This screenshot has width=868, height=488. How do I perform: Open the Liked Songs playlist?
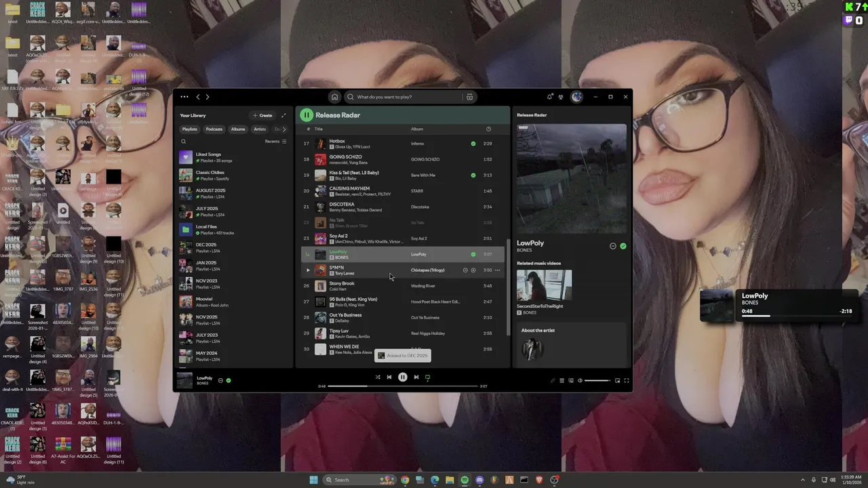click(x=235, y=157)
